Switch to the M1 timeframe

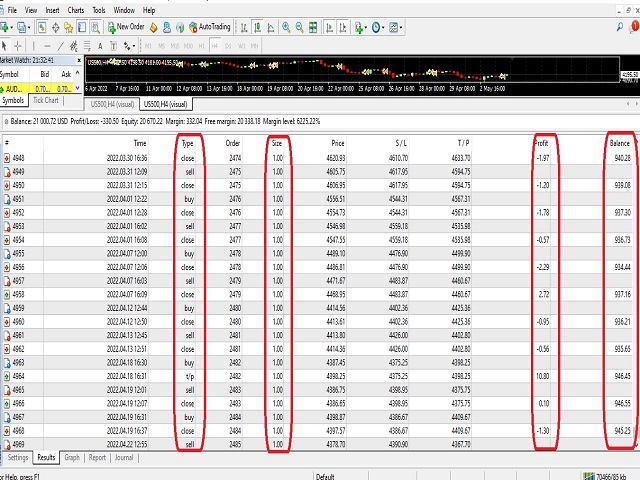148,46
